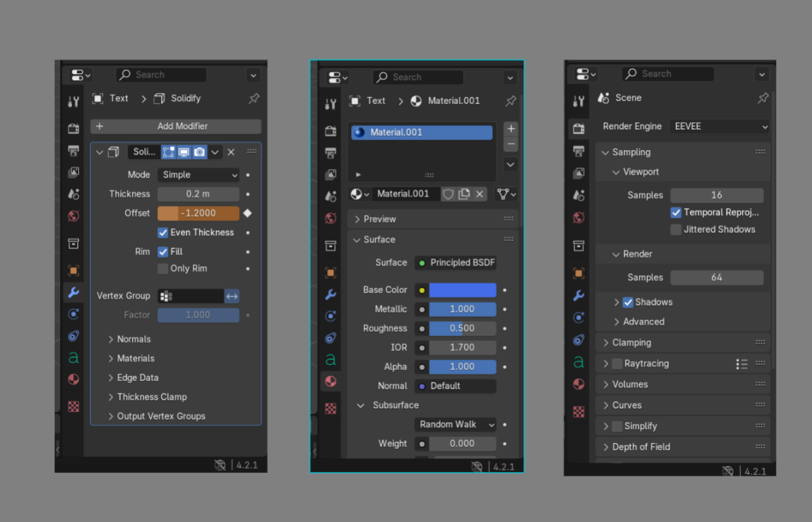Open Render Engine EEVEE dropdown
Image resolution: width=812 pixels, height=522 pixels.
pyautogui.click(x=719, y=127)
